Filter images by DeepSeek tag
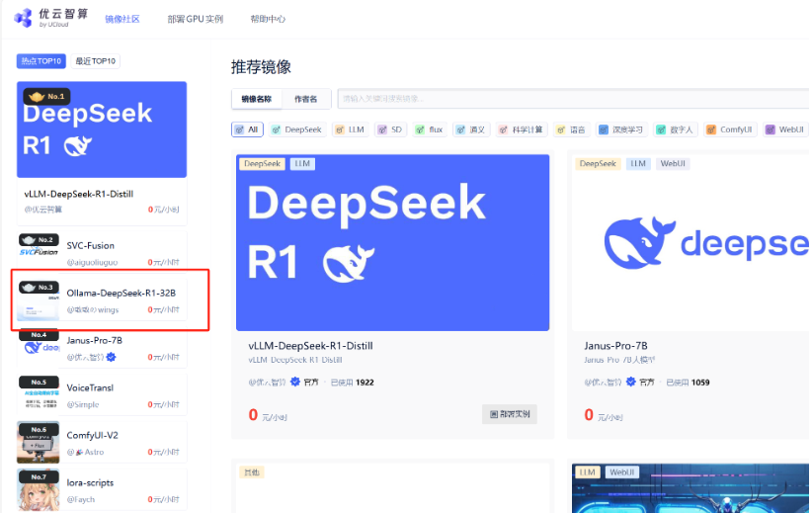 [x=297, y=129]
